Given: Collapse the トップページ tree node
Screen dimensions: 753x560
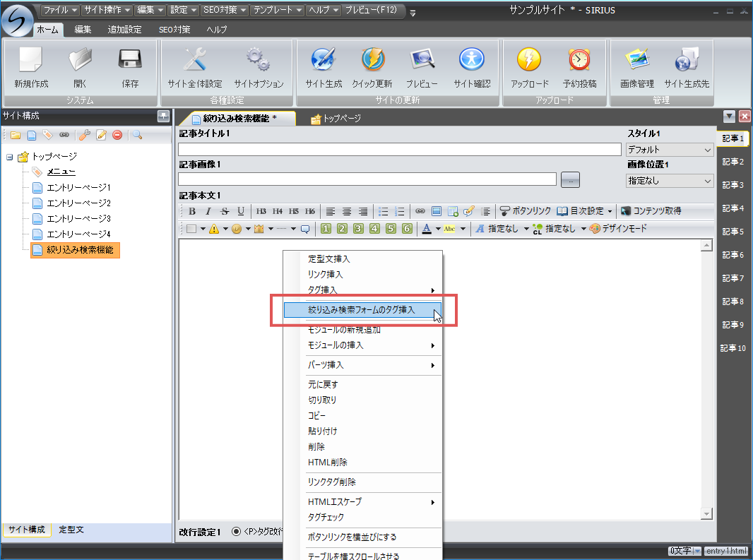Looking at the screenshot, I should pos(10,157).
